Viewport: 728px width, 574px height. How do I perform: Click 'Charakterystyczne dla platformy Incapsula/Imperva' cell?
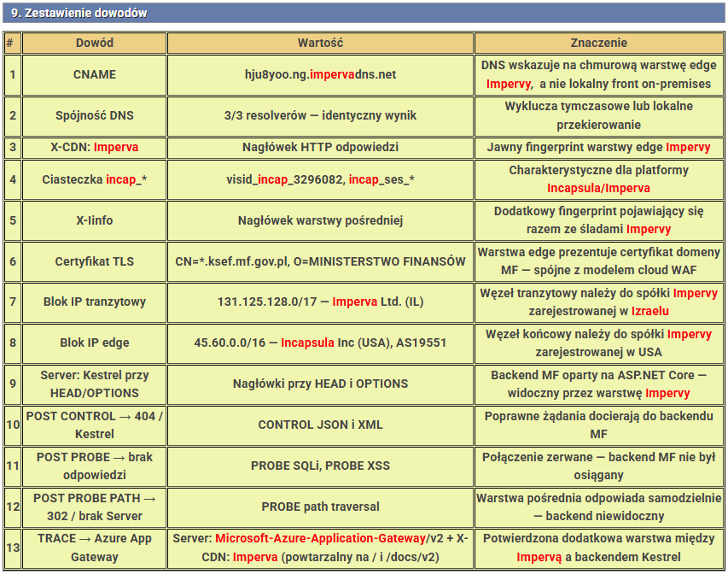click(x=599, y=179)
